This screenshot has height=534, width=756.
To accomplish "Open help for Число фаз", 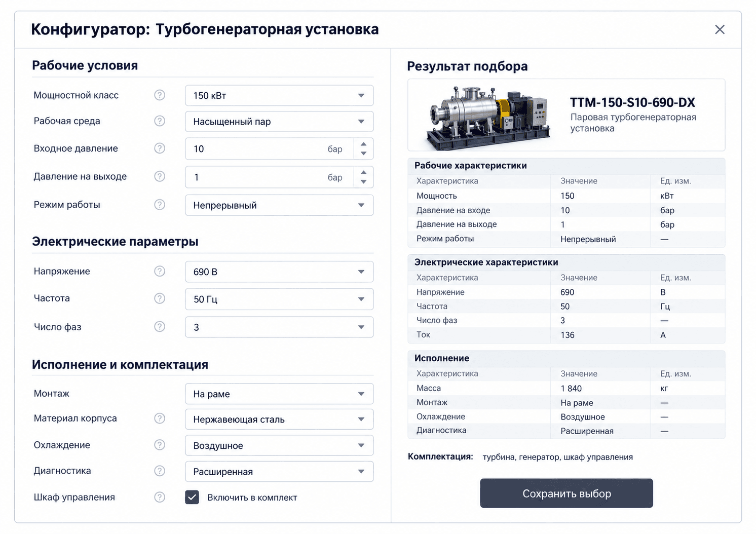I will (160, 327).
